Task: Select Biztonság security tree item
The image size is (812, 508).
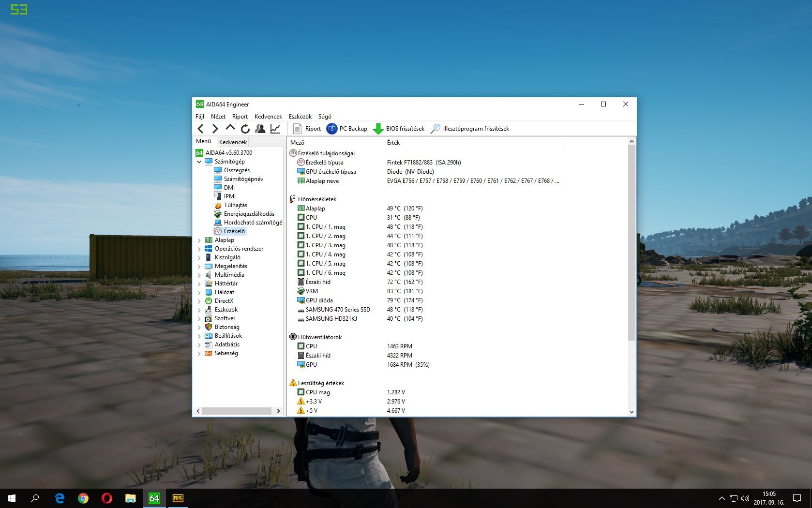Action: click(222, 327)
